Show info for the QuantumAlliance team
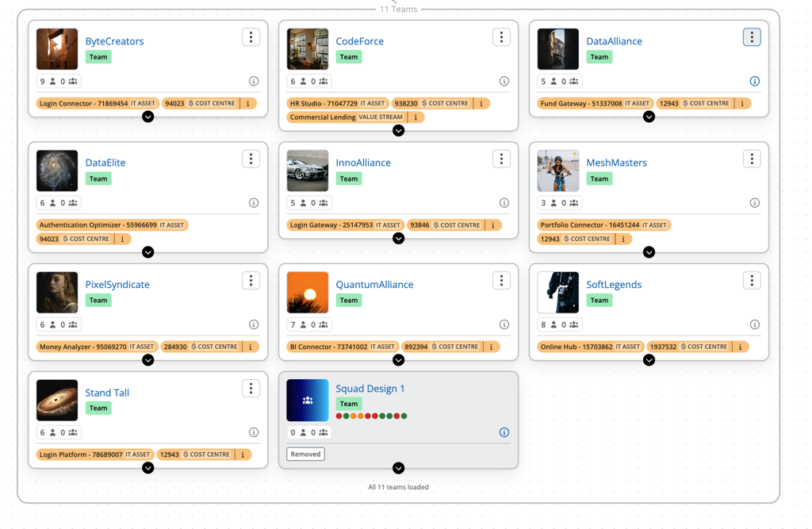The height and width of the screenshot is (529, 812). (504, 324)
